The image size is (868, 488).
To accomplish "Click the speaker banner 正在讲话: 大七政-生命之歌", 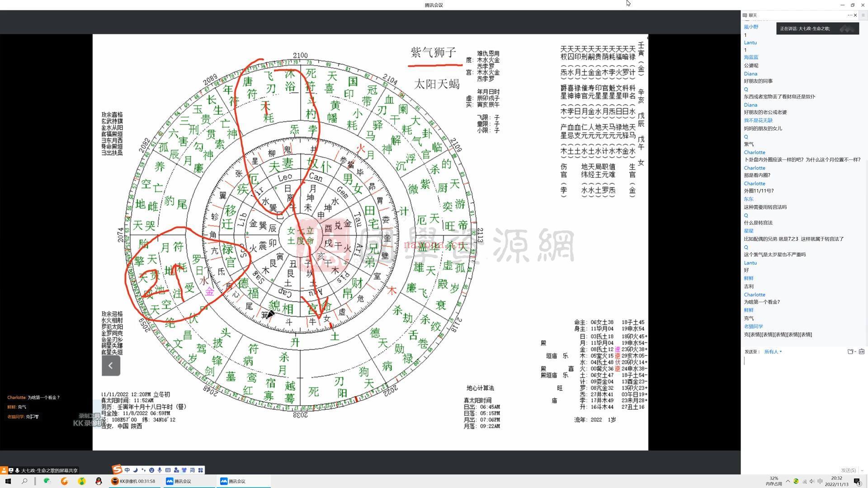I will tap(817, 28).
